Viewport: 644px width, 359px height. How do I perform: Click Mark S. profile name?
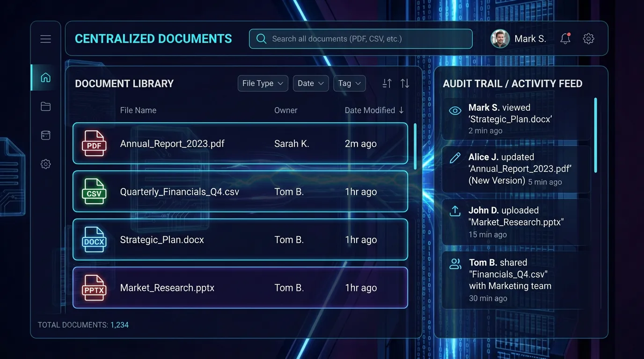click(530, 38)
